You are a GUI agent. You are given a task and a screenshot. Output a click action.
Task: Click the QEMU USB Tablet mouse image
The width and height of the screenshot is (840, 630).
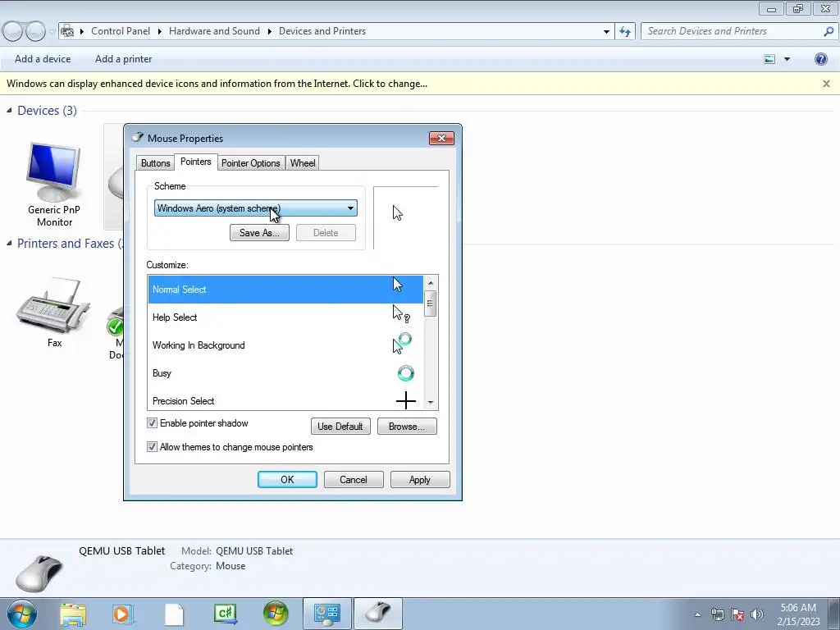pos(39,573)
